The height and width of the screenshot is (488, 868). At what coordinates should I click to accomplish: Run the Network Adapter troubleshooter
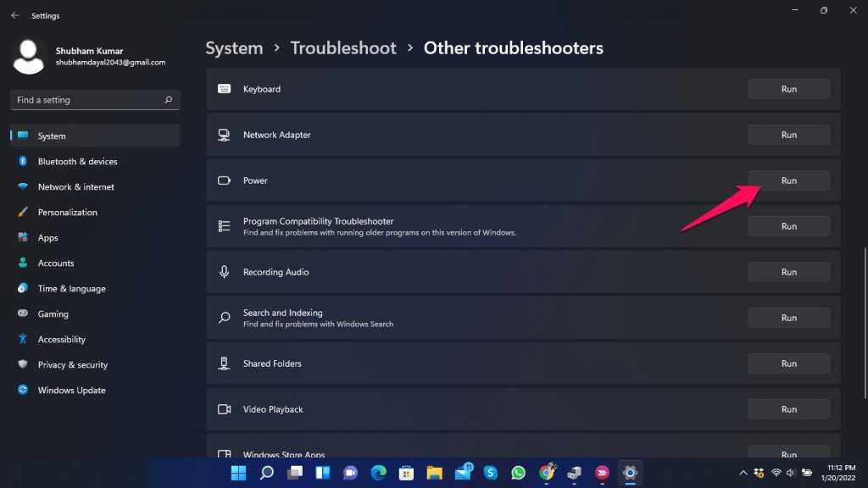(788, 135)
